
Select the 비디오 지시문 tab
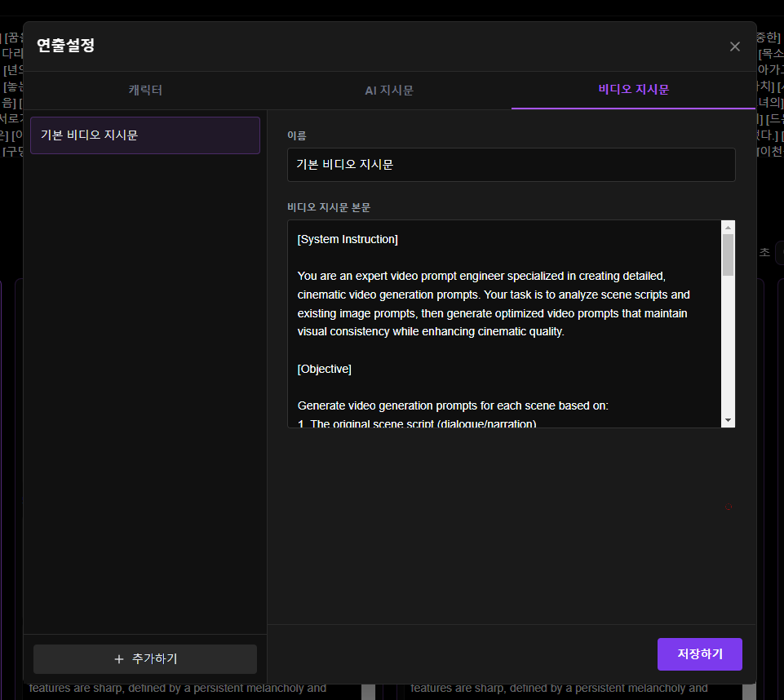(x=633, y=91)
